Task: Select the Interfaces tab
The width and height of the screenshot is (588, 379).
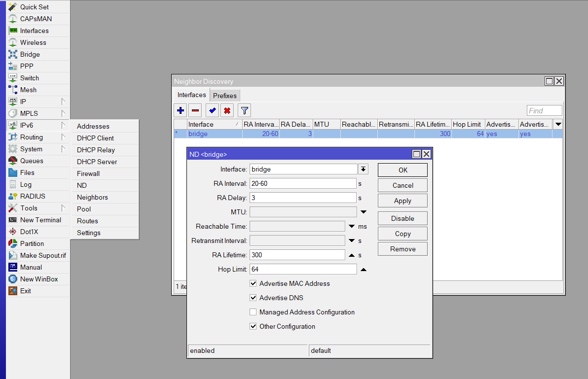Action: [191, 95]
